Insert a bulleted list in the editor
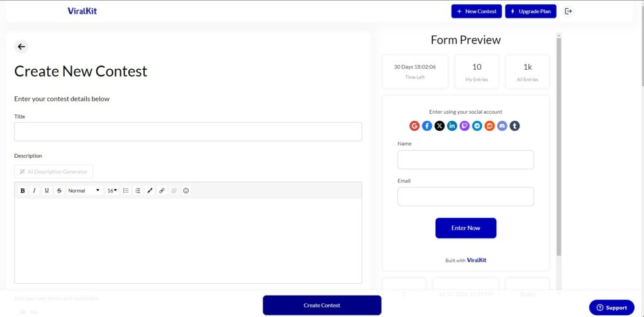This screenshot has width=644, height=317. click(x=126, y=191)
